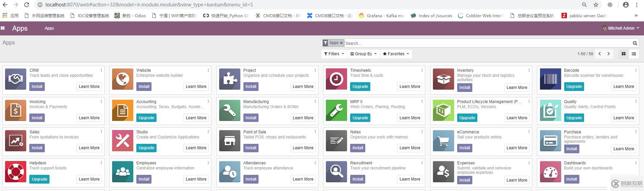This screenshot has width=644, height=191.
Task: Click the Project puzzle piece icon
Action: click(x=230, y=79)
